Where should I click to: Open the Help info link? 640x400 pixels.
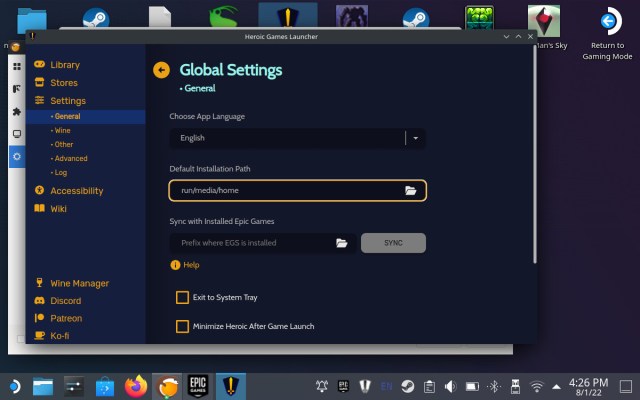pyautogui.click(x=191, y=265)
